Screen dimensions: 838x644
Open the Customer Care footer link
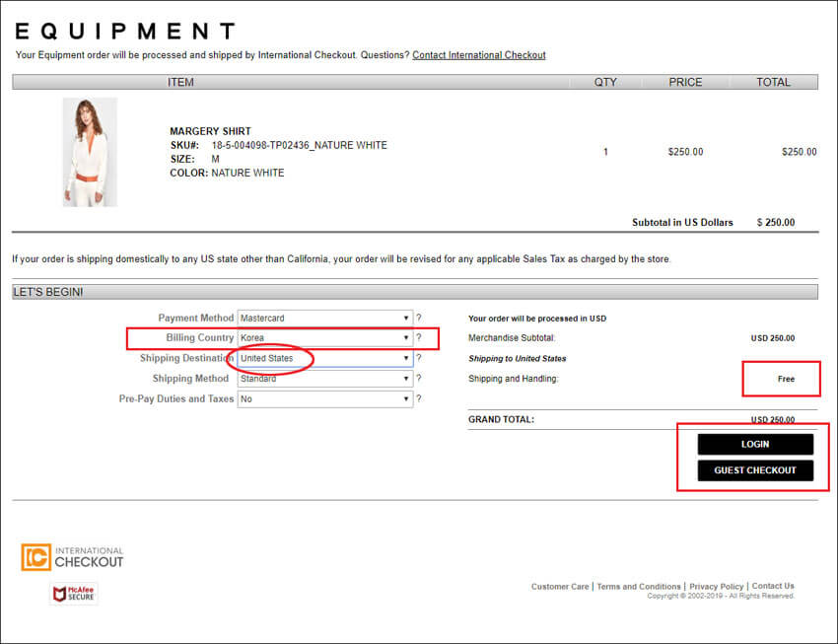560,586
